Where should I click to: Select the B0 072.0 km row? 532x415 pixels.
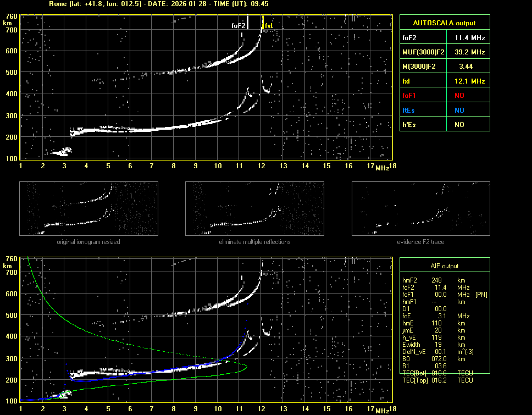point(434,358)
